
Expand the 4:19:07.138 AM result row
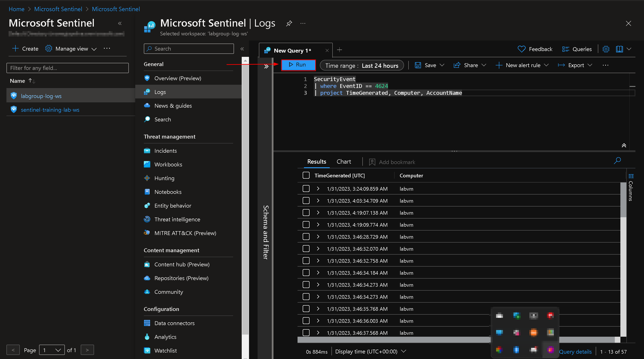[x=318, y=213]
